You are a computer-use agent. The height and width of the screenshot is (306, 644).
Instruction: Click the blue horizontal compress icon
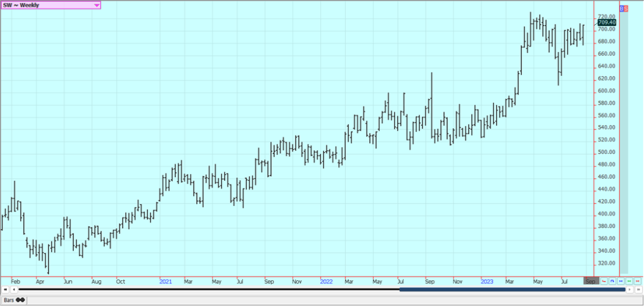pyautogui.click(x=621, y=281)
